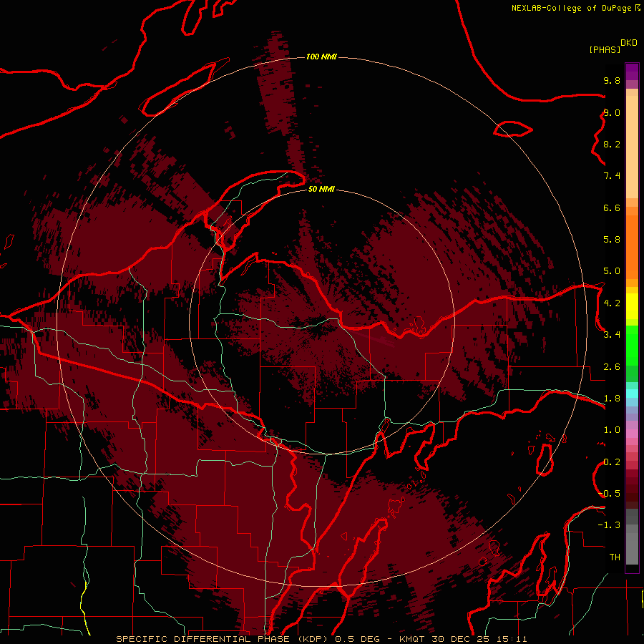Click the TH threshold label
The width and height of the screenshot is (644, 644).
615,557
